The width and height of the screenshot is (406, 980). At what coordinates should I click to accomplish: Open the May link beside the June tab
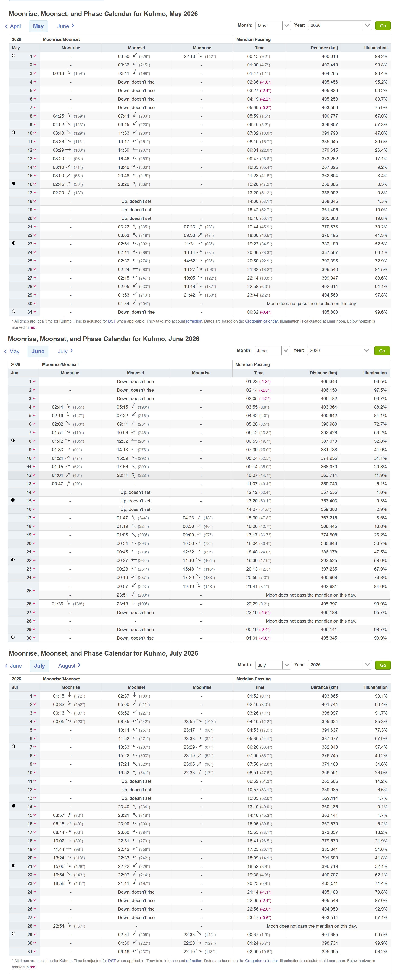pos(12,352)
